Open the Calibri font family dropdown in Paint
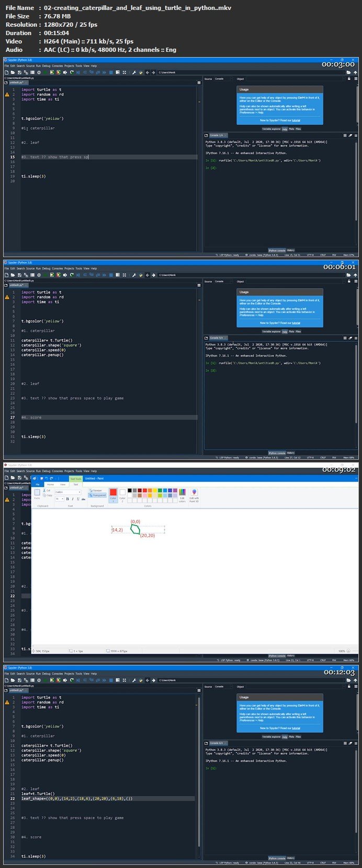 click(x=79, y=492)
